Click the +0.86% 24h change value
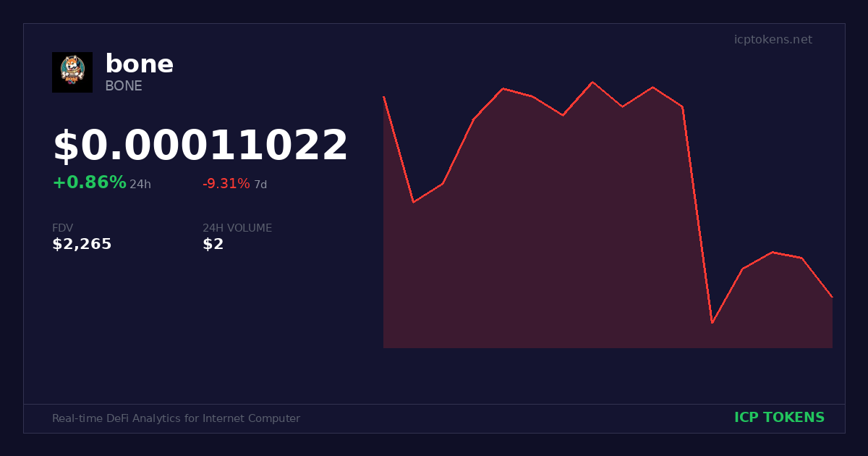This screenshot has width=868, height=456. pyautogui.click(x=89, y=183)
